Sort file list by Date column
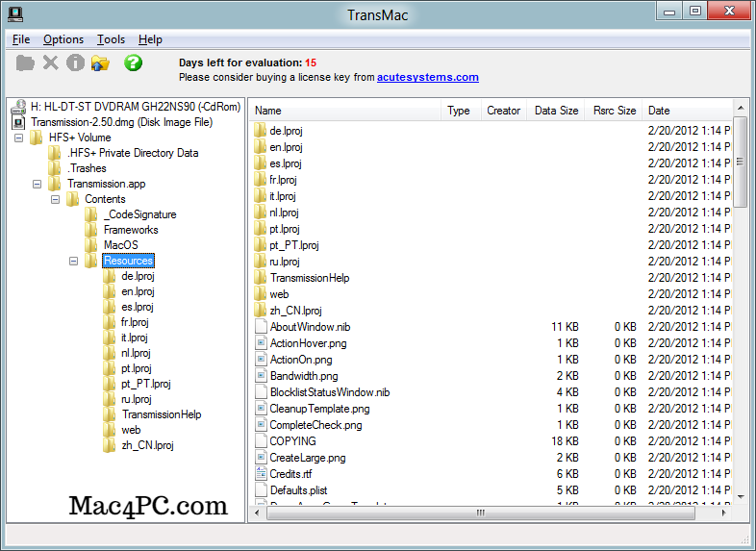 click(x=688, y=111)
